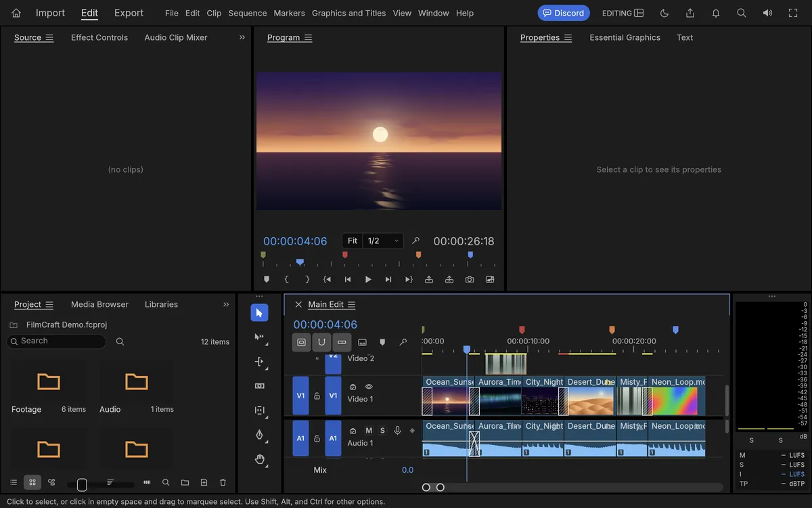Click the Mark Out brace icon
This screenshot has height=508, width=812.
click(307, 279)
